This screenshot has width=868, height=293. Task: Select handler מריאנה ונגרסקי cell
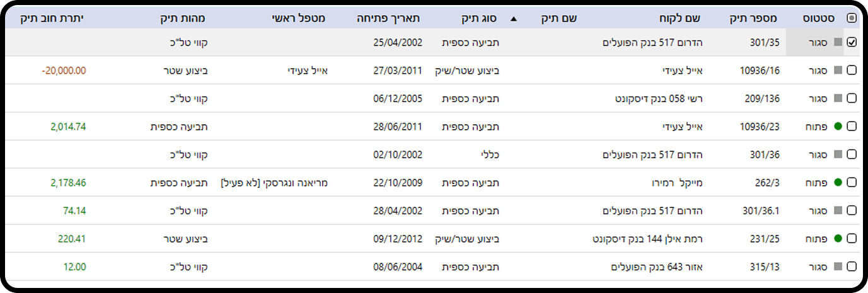274,183
